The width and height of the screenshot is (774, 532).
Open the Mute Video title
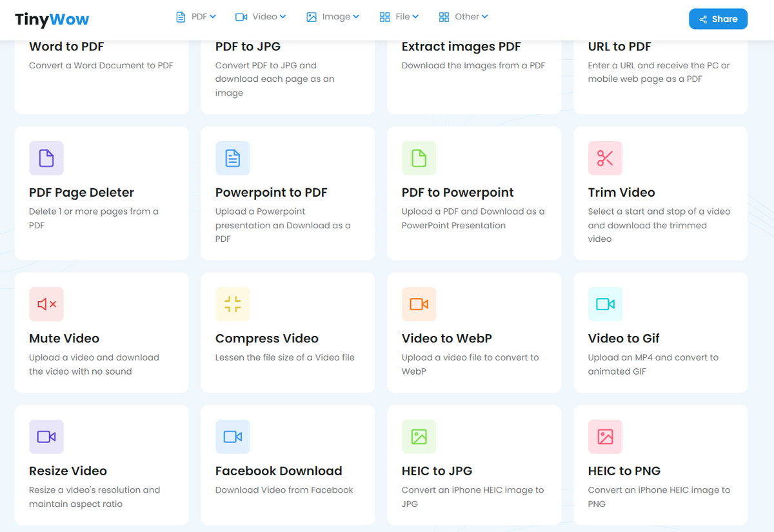tap(64, 338)
